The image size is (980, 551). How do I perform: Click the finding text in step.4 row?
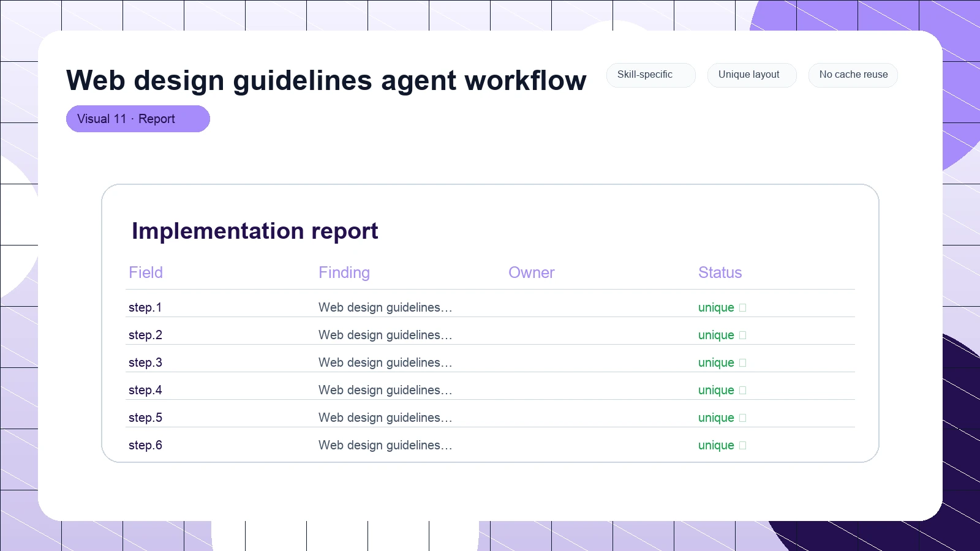click(x=385, y=390)
